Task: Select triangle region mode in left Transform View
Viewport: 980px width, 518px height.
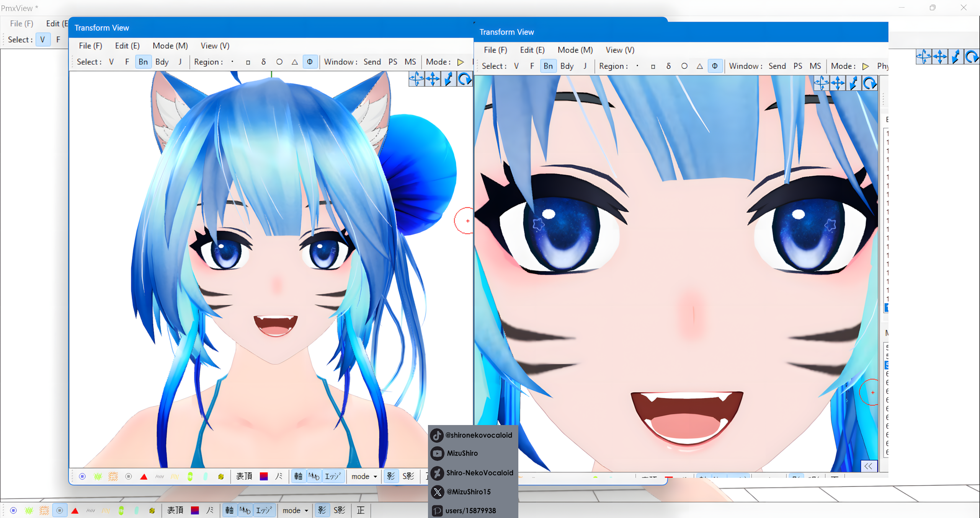Action: [295, 62]
